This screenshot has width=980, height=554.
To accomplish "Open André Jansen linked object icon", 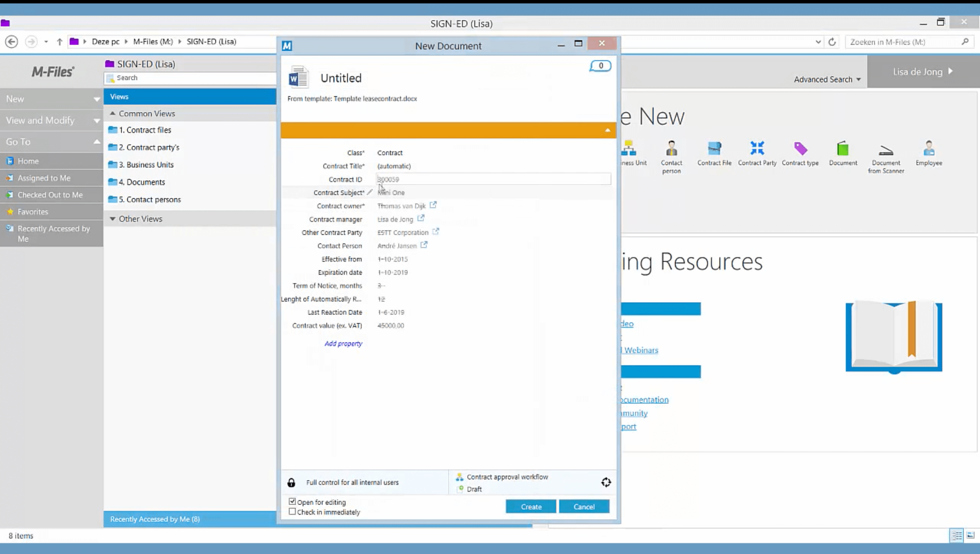I will coord(424,245).
